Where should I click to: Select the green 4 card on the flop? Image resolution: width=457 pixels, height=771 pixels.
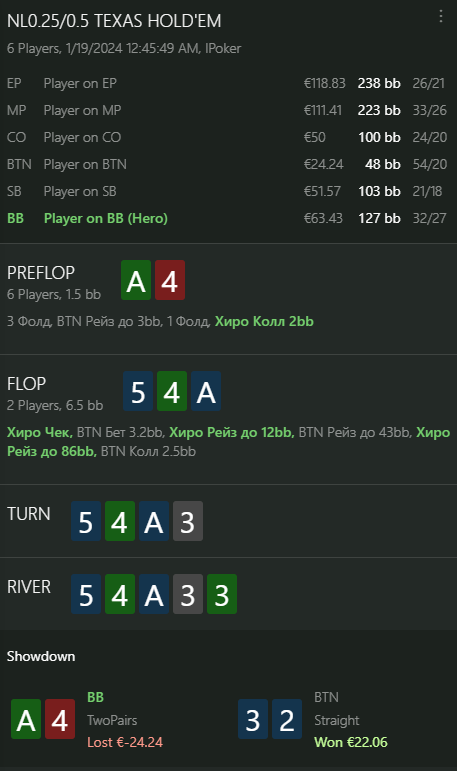click(172, 391)
